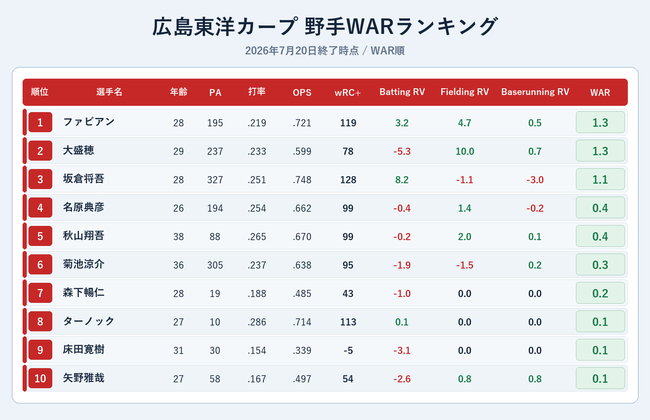Select the rank 10 badge for 矢野雅哉
Screen dimensions: 650x420
click(x=40, y=378)
